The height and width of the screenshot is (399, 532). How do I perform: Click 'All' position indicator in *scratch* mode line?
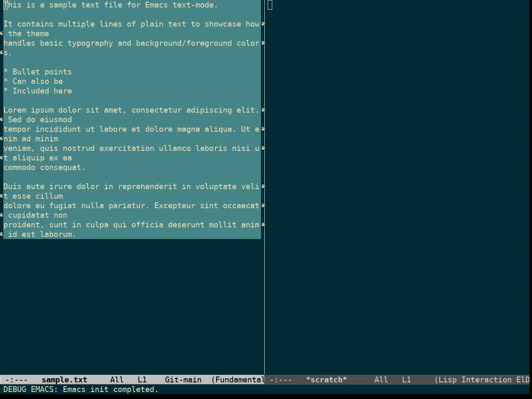pyautogui.click(x=381, y=379)
